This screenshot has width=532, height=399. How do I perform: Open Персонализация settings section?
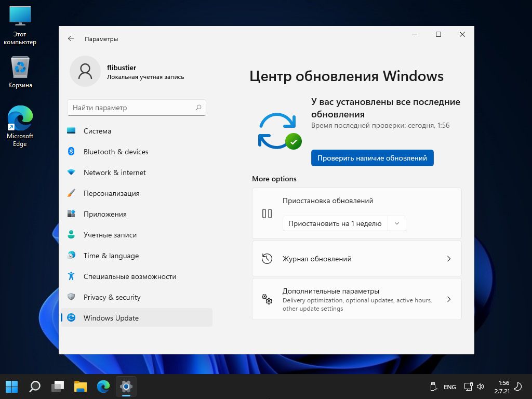(111, 193)
